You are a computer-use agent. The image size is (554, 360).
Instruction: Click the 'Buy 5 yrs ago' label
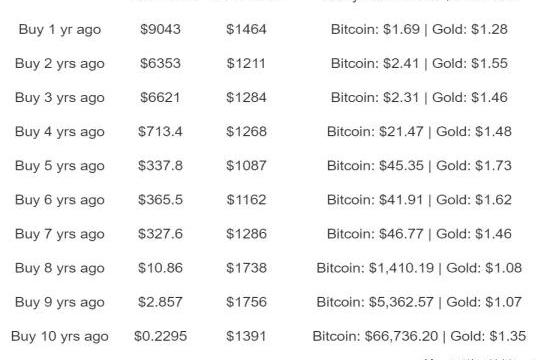pos(60,166)
